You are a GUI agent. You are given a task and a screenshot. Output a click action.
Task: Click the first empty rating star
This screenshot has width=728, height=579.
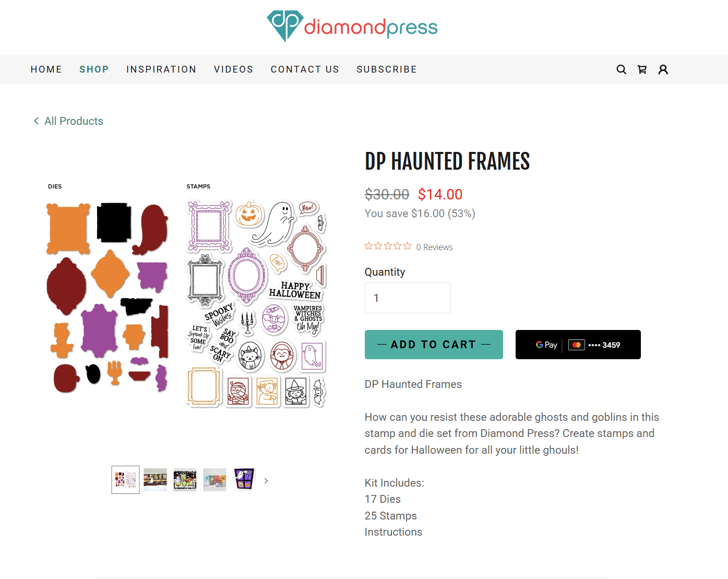368,245
